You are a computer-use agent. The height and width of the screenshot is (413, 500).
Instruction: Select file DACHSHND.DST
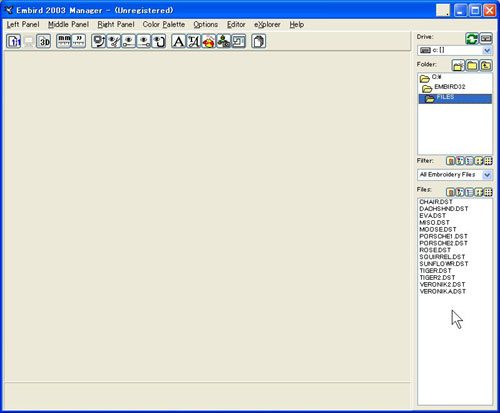(444, 209)
